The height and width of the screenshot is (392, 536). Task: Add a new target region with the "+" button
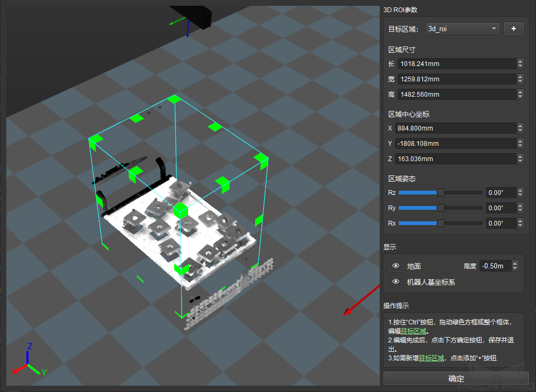click(x=513, y=29)
